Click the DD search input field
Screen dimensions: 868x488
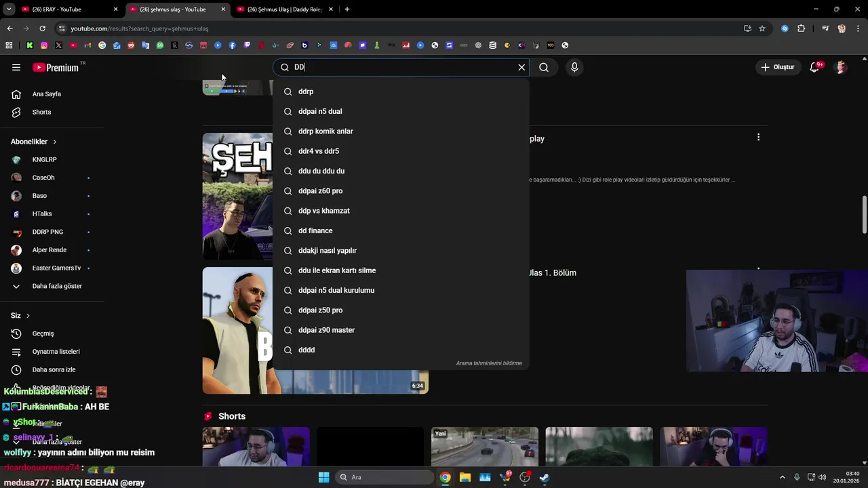click(x=401, y=67)
